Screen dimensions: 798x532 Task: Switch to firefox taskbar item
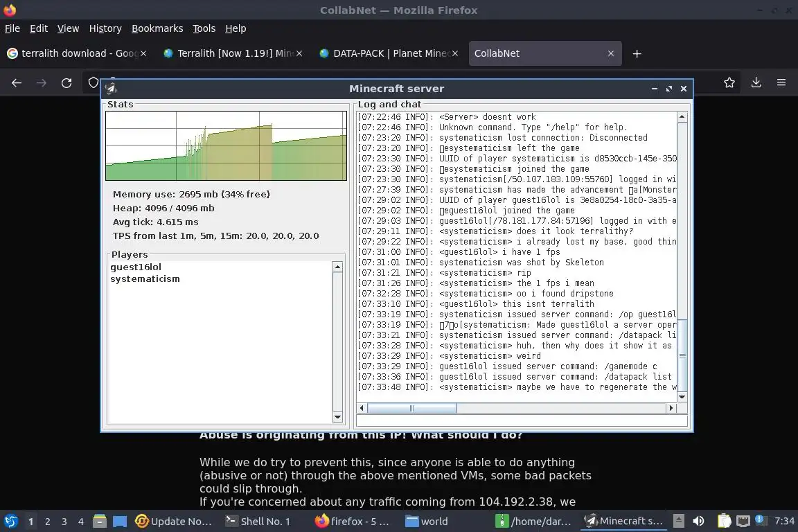352,522
